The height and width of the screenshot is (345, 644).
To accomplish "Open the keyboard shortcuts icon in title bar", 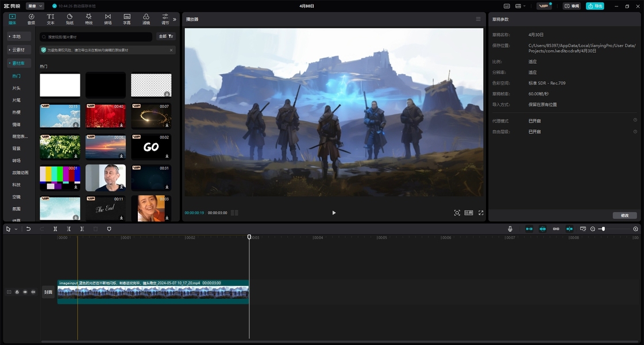I will pyautogui.click(x=507, y=6).
